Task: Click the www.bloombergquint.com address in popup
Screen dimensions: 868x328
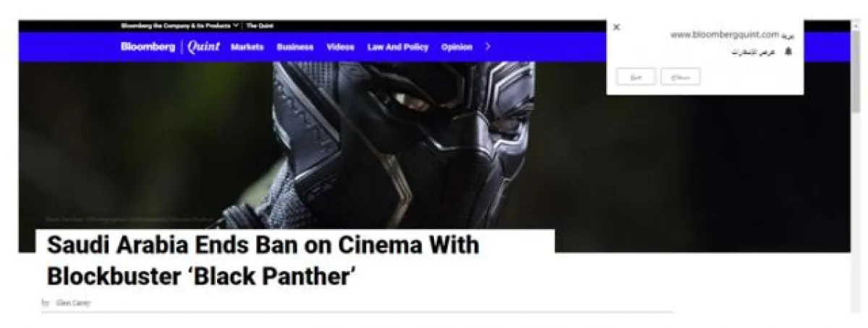Action: click(724, 35)
